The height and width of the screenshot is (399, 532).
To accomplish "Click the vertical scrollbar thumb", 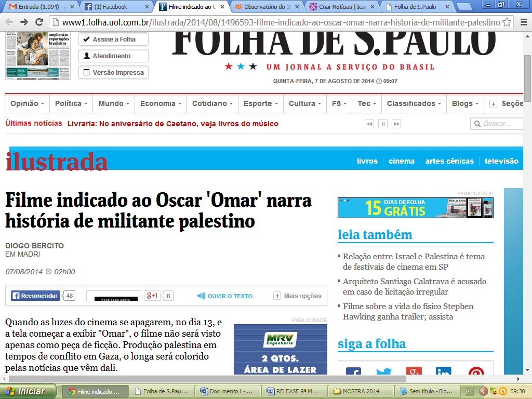I will click(x=528, y=78).
